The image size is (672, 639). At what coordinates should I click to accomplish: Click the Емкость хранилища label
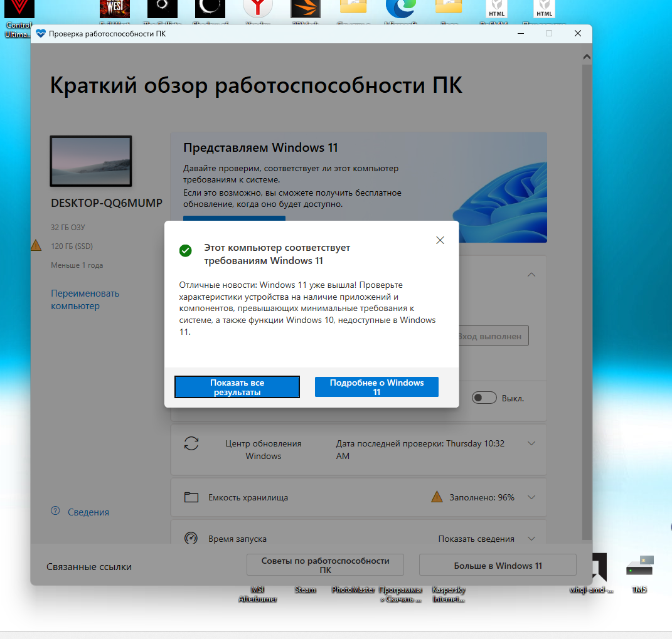(x=248, y=497)
